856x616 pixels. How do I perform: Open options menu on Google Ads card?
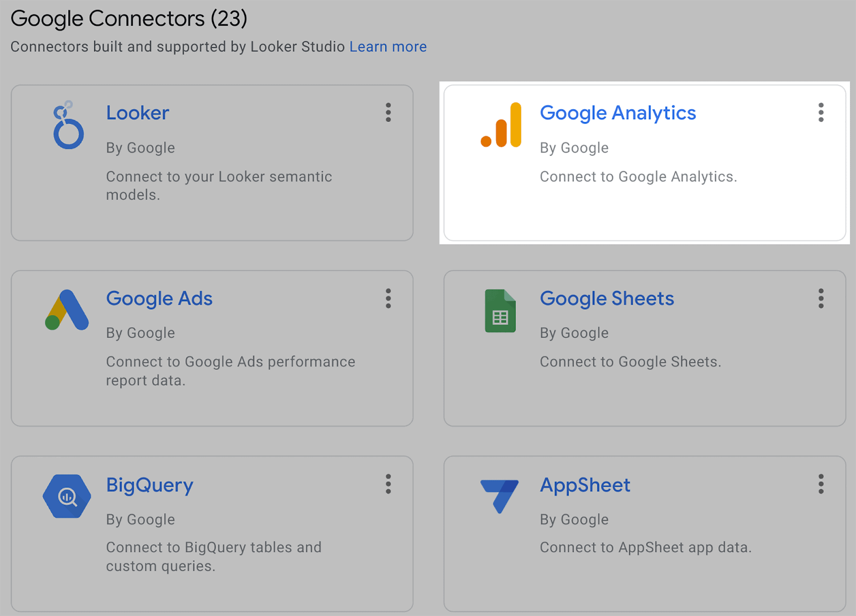[388, 299]
